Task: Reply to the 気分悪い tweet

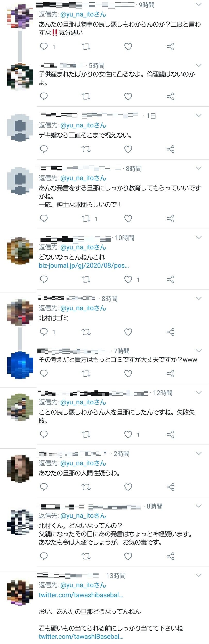Action: [x=44, y=47]
